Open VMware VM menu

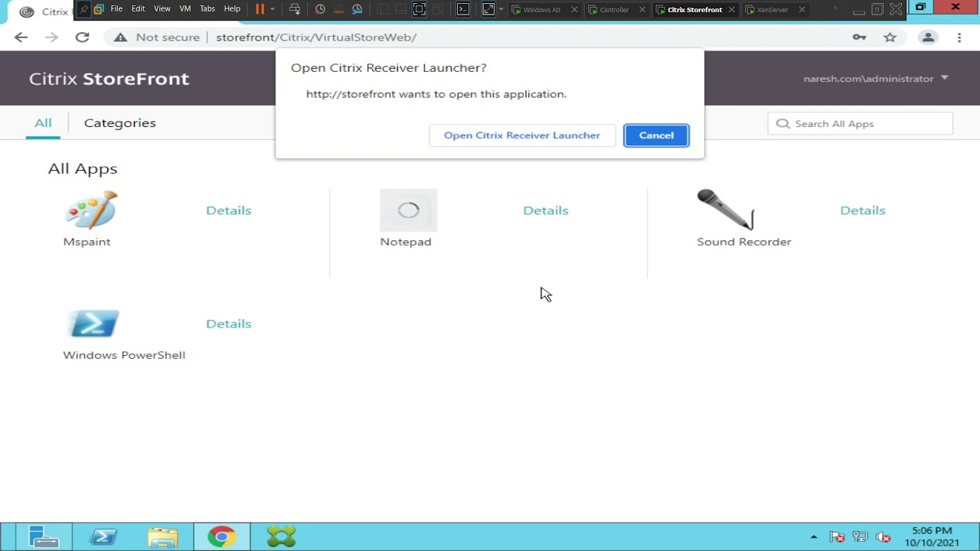click(185, 9)
